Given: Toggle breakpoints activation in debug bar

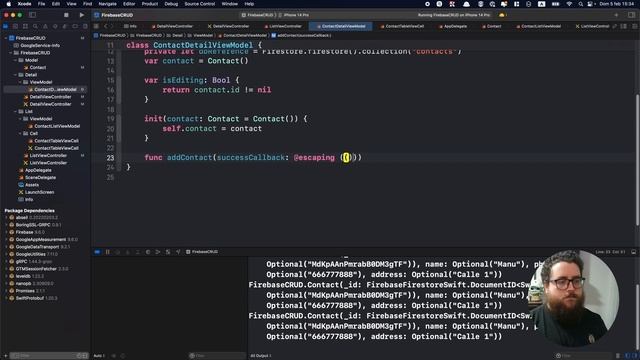Looking at the screenshot, I should coord(97,252).
